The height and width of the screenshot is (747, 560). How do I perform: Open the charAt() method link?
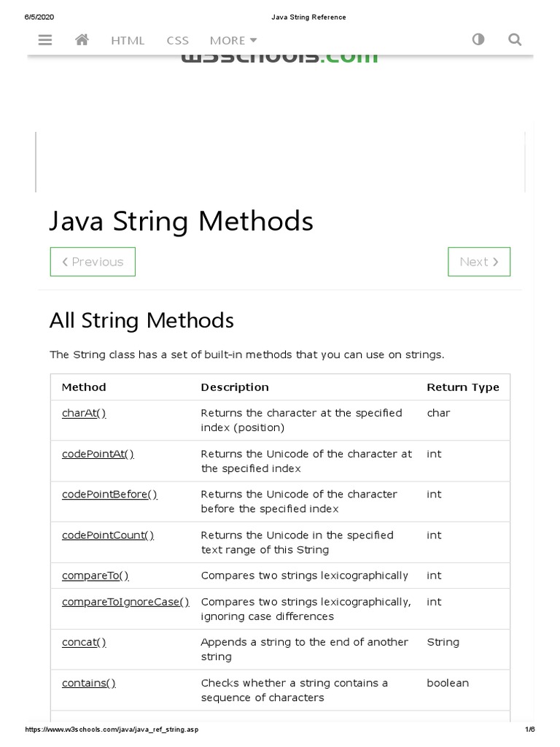click(84, 413)
